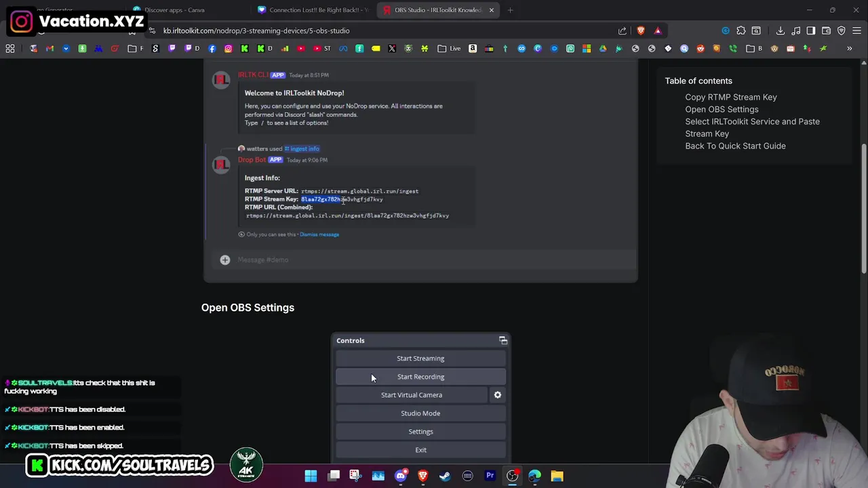Go to 'Select IRLToolkit Service and Paste Stream Key'
The height and width of the screenshot is (488, 868).
click(752, 127)
